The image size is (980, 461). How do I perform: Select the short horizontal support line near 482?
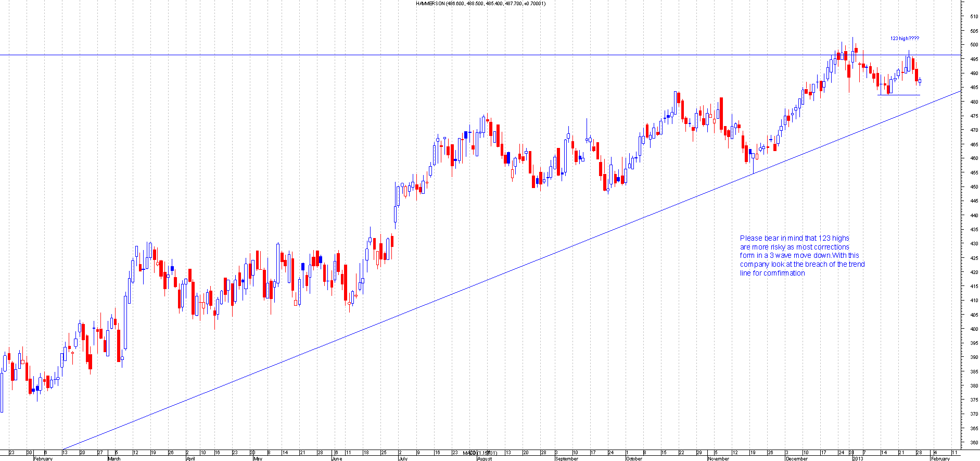click(x=899, y=95)
